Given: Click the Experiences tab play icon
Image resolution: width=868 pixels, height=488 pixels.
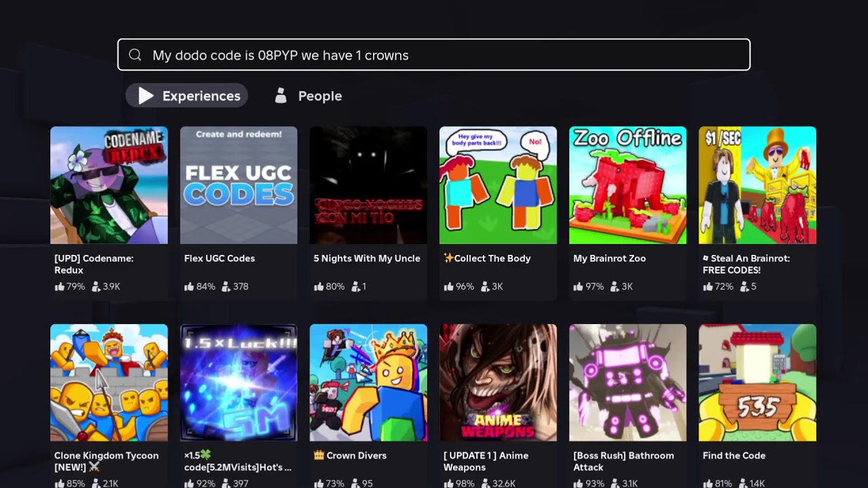Looking at the screenshot, I should pos(146,96).
